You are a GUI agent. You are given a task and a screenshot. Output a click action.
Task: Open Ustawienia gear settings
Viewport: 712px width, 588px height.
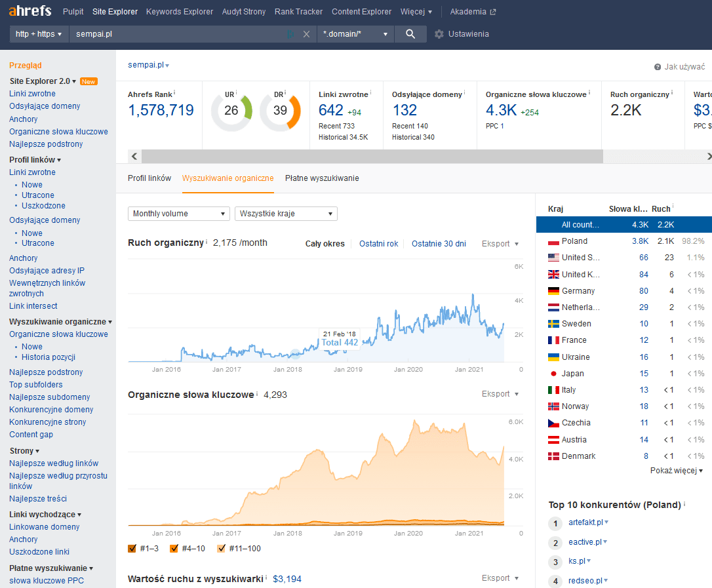[x=462, y=34]
